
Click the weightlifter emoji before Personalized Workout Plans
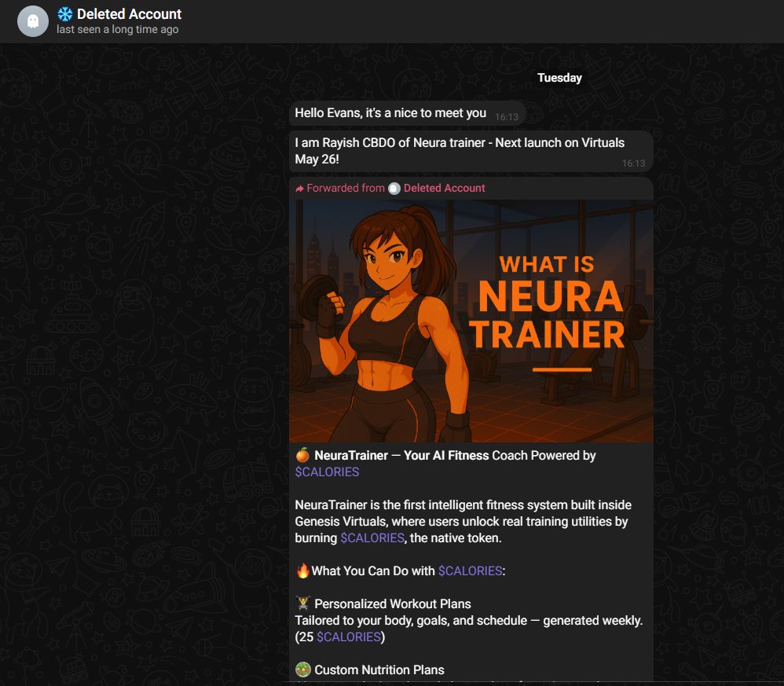click(302, 603)
